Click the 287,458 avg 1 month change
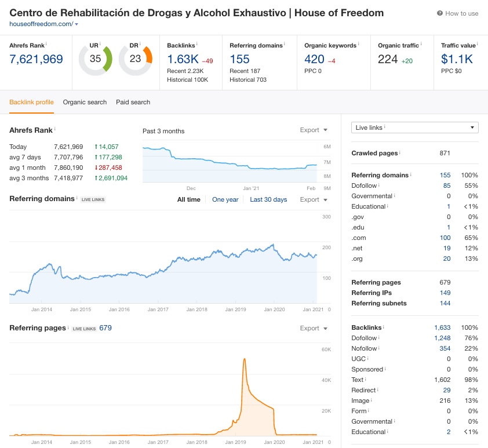The width and height of the screenshot is (488, 448). (108, 167)
